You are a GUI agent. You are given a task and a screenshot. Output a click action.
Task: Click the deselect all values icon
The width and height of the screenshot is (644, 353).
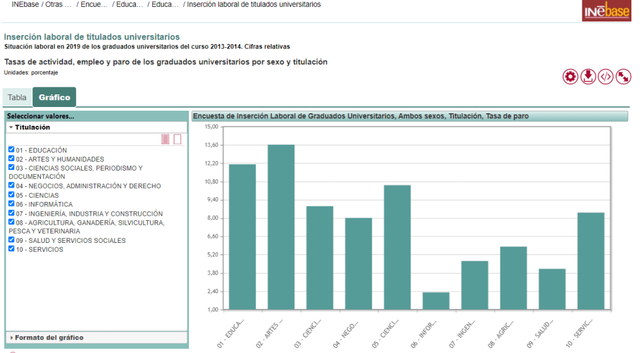(178, 139)
